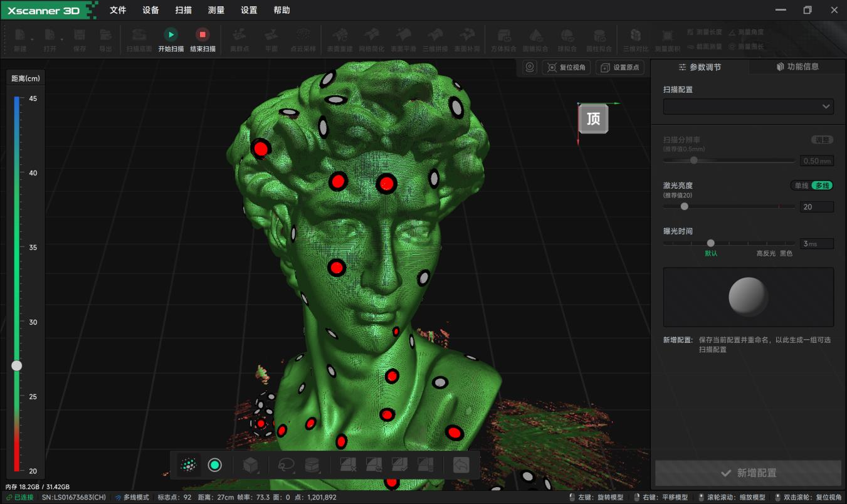The image size is (847, 504).
Task: Select the 圆柱拟合 cylinder fitting tool
Action: tap(599, 39)
